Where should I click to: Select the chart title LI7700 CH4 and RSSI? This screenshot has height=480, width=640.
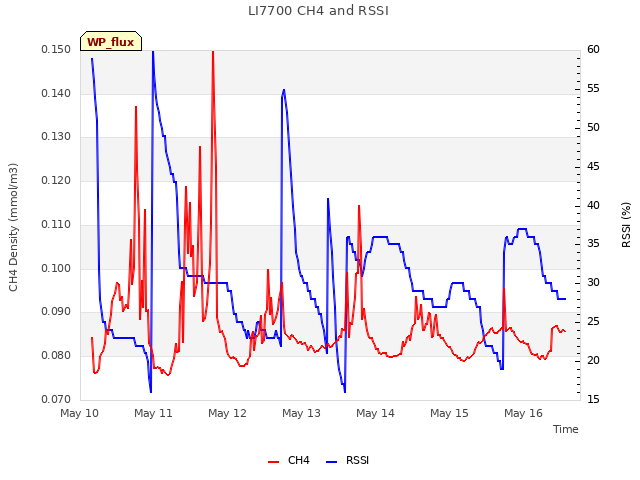coord(318,11)
